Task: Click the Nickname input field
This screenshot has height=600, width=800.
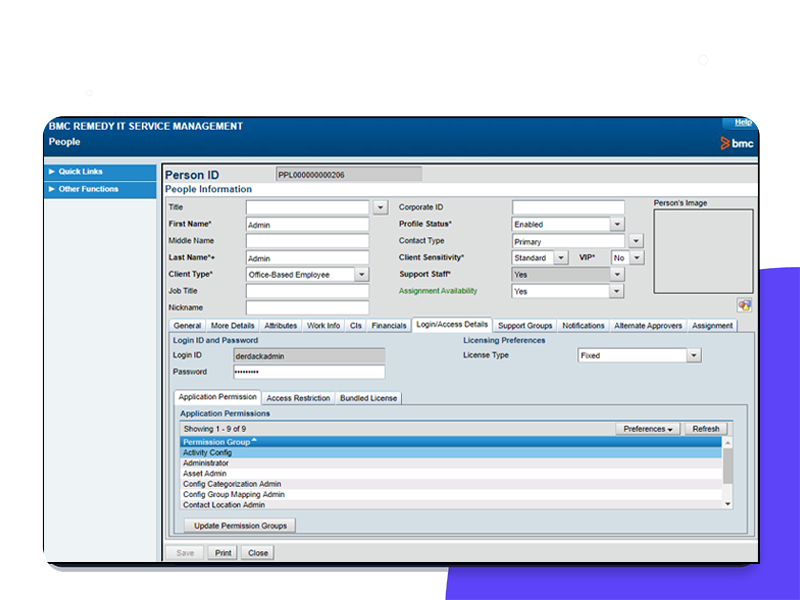Action: 307,308
